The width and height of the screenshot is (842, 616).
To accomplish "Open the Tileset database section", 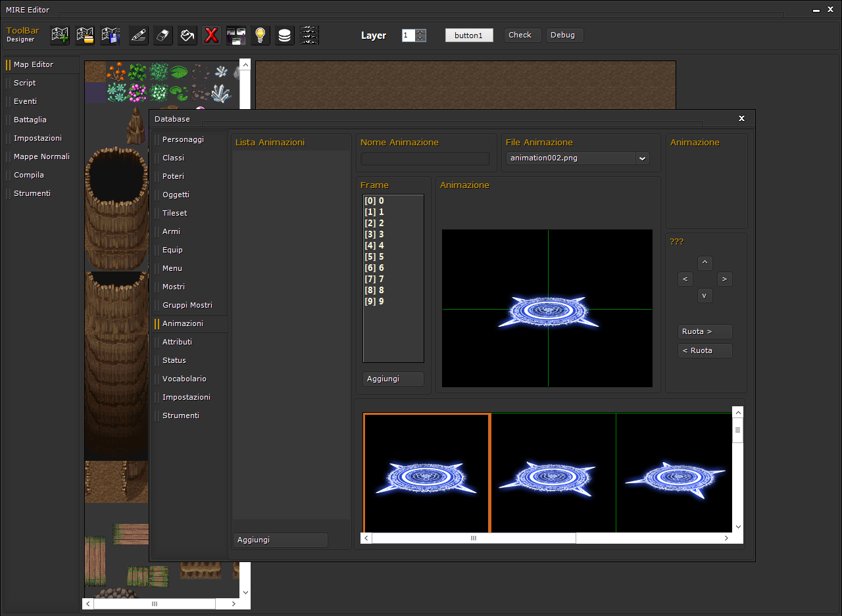I will pyautogui.click(x=175, y=213).
